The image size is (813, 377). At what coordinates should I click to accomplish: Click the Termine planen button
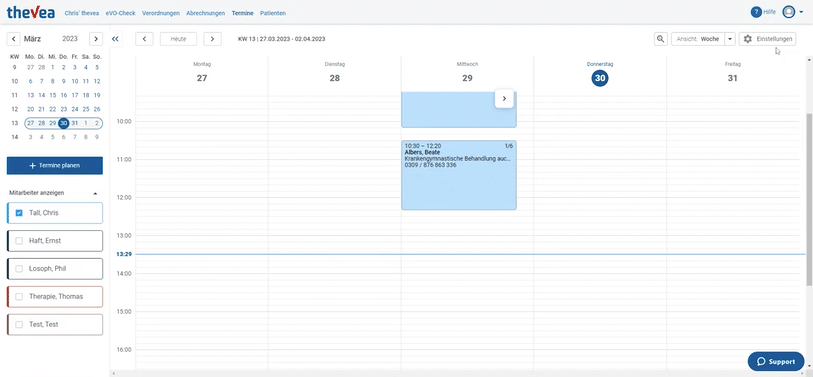point(54,165)
